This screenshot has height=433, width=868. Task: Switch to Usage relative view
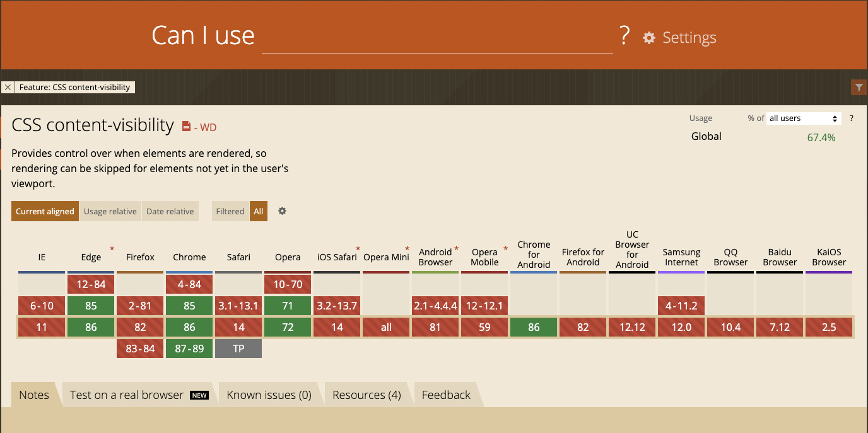[110, 211]
